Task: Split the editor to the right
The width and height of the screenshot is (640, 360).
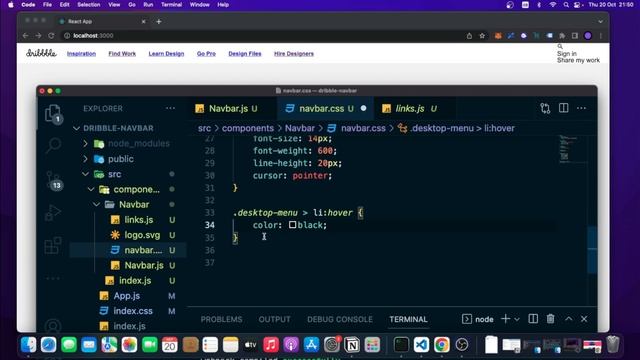Action: pos(564,108)
